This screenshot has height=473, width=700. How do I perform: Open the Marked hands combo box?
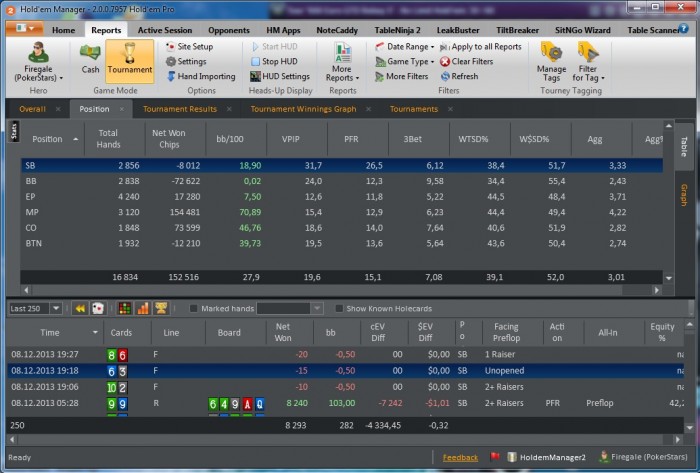289,308
